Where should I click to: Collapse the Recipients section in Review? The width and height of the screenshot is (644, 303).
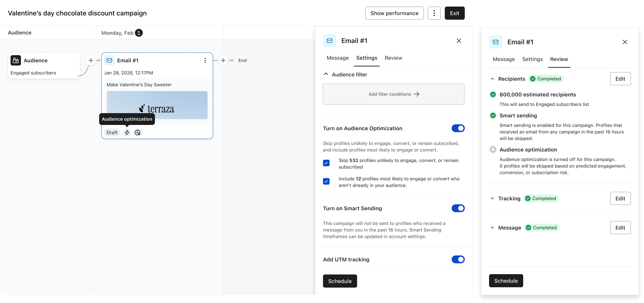tap(492, 79)
